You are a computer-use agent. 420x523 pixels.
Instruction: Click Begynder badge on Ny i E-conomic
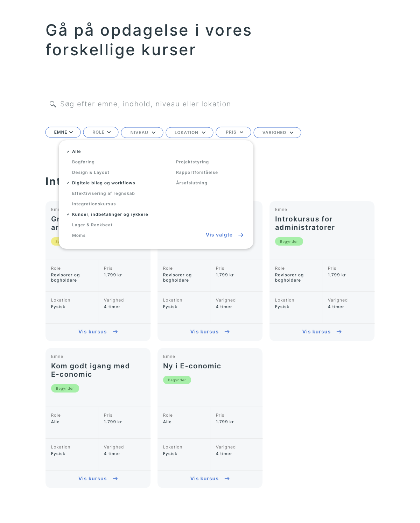(x=177, y=380)
